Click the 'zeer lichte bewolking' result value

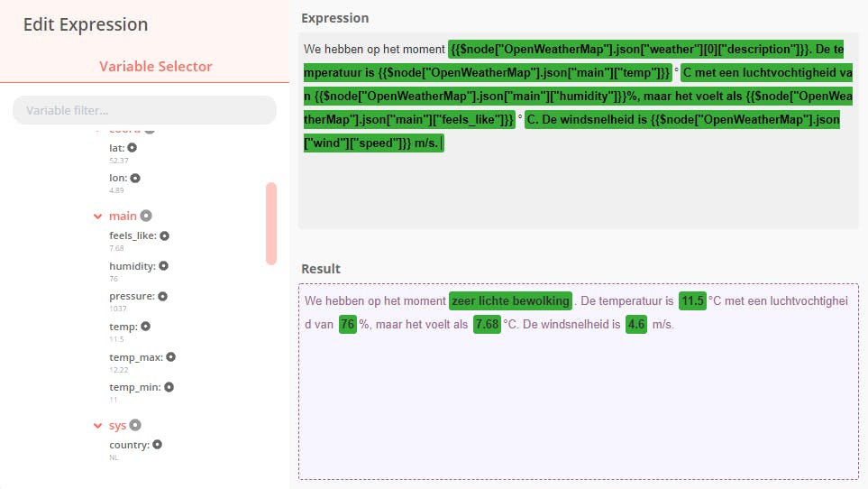pyautogui.click(x=510, y=300)
